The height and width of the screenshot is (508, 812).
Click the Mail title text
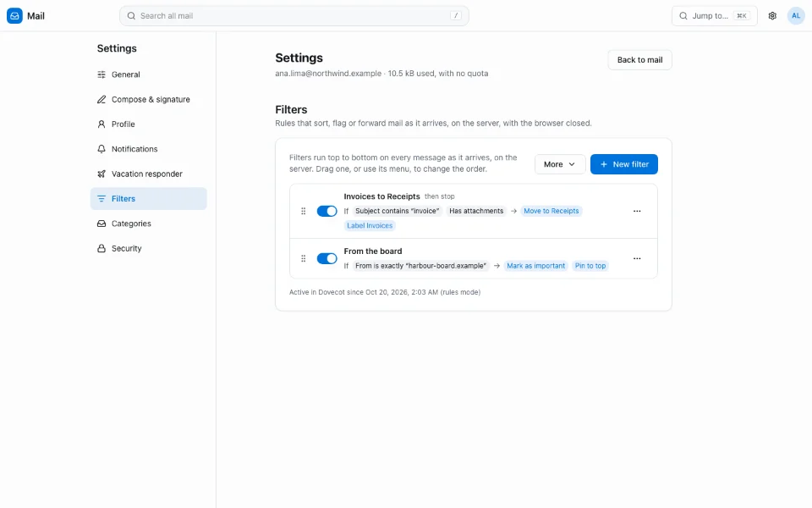click(x=36, y=16)
